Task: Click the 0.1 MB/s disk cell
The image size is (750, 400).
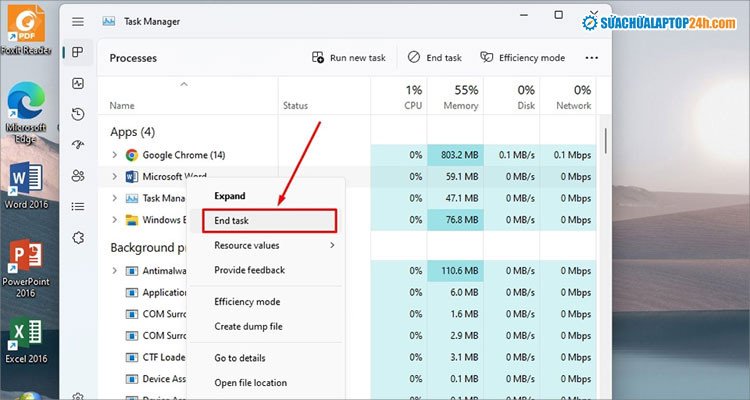Action: click(512, 155)
